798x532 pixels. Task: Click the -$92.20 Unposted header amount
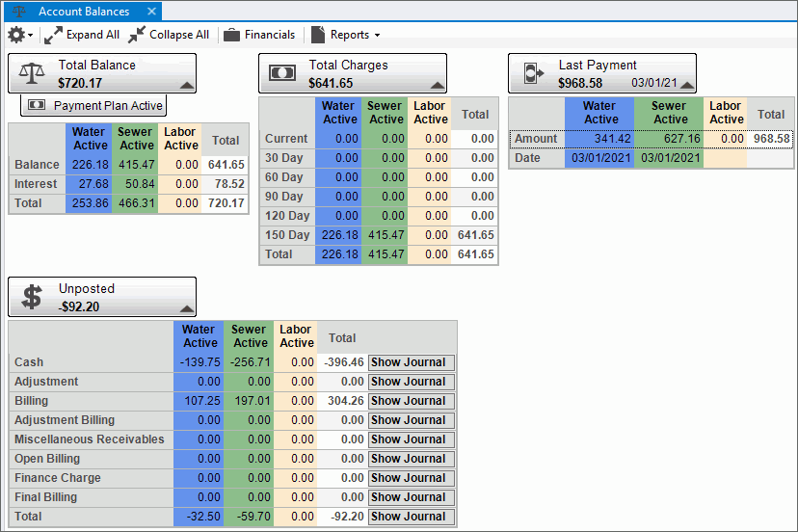tap(78, 306)
